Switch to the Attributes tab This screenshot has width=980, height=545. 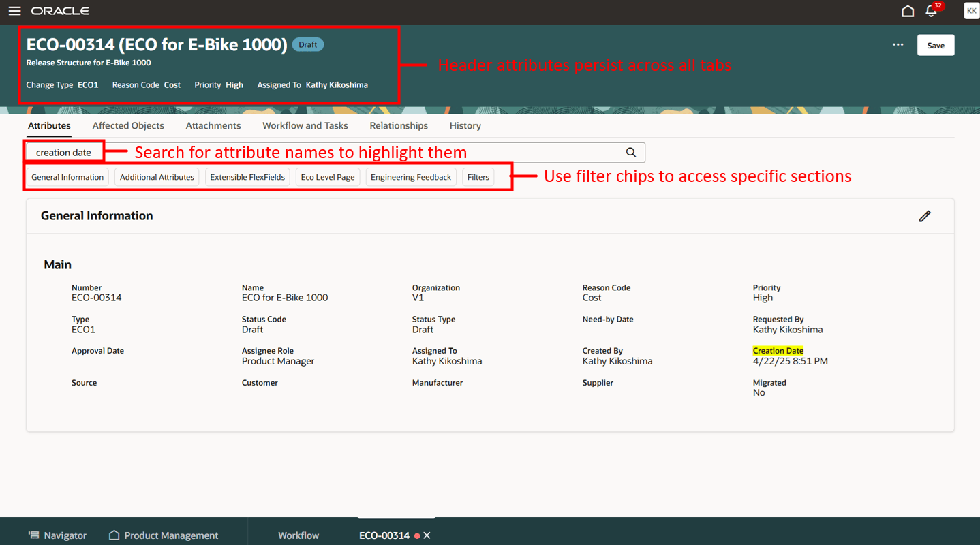pyautogui.click(x=49, y=126)
